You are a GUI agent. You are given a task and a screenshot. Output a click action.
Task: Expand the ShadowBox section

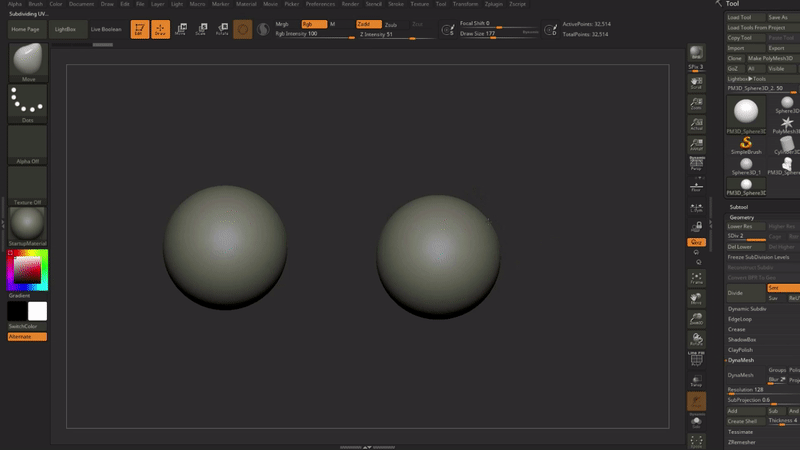coord(742,340)
